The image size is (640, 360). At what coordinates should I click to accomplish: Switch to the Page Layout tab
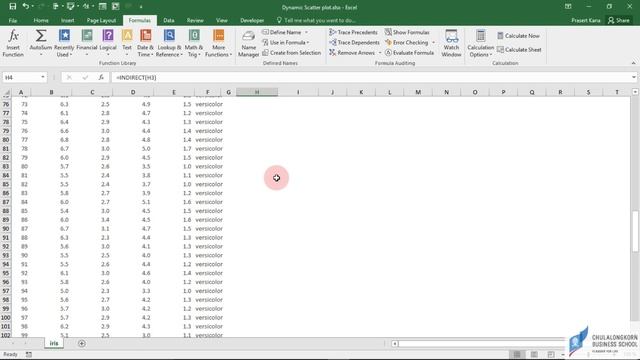click(x=101, y=20)
